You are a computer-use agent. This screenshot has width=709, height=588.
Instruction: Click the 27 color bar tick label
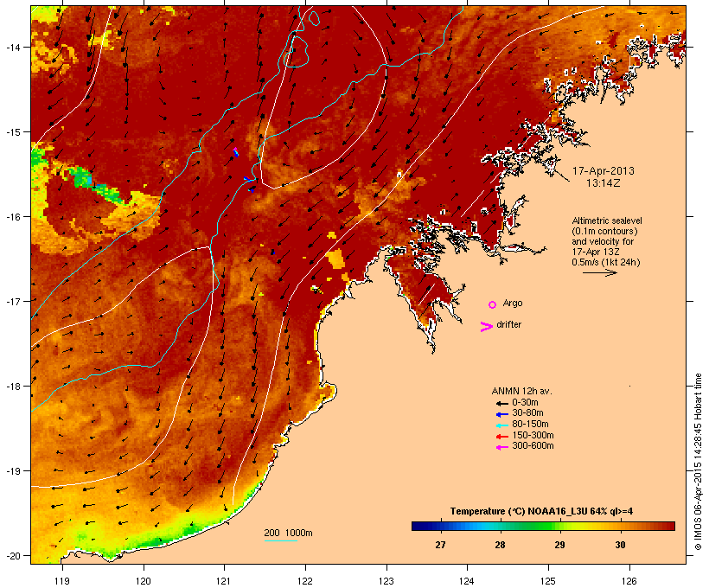[x=440, y=545]
